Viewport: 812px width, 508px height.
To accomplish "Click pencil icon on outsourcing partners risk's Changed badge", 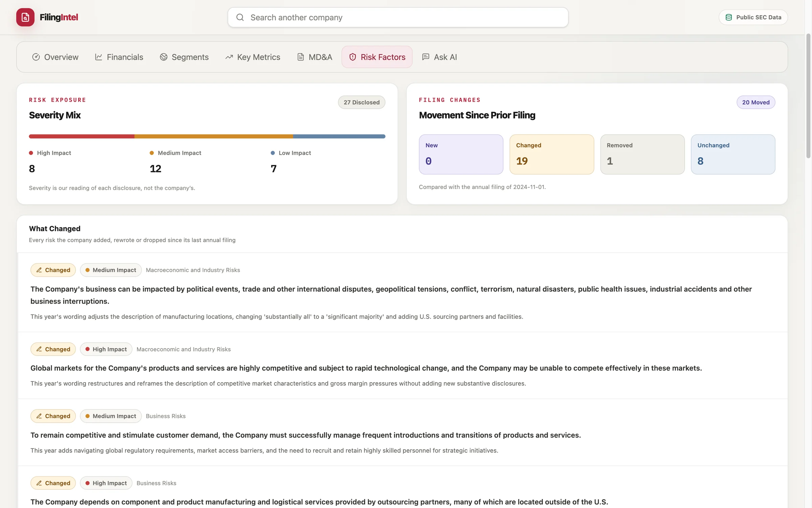I will coord(39,483).
